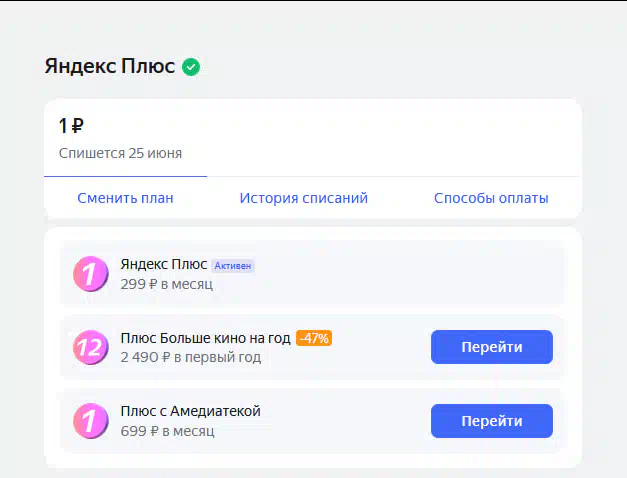Click the Спишется 25 июня text
The height and width of the screenshot is (478, 627).
120,153
